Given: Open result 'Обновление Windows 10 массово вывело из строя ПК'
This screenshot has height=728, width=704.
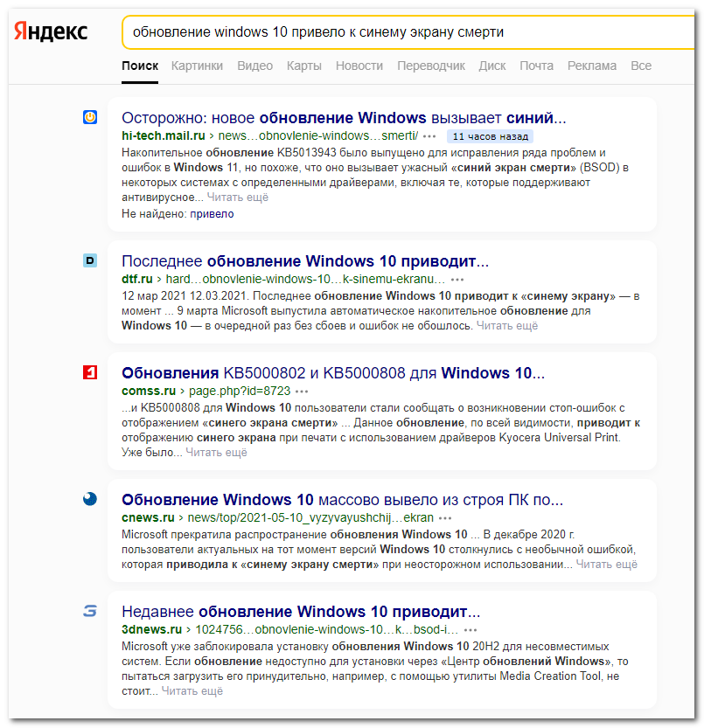Looking at the screenshot, I should (x=342, y=500).
